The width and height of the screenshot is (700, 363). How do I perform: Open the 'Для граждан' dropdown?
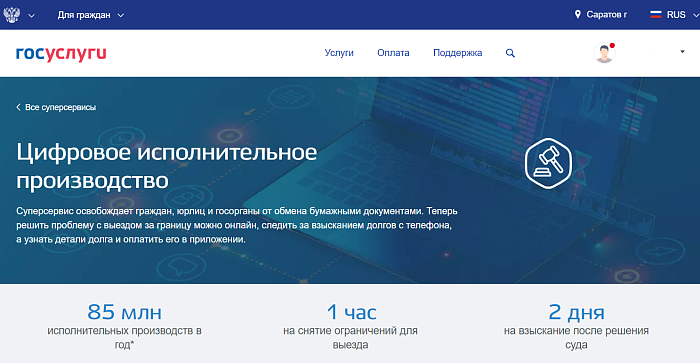click(x=91, y=15)
